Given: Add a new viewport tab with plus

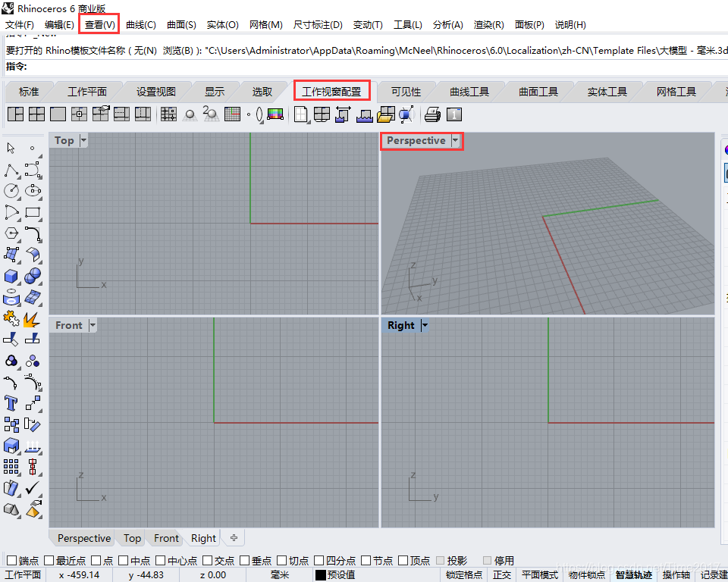Looking at the screenshot, I should (234, 537).
